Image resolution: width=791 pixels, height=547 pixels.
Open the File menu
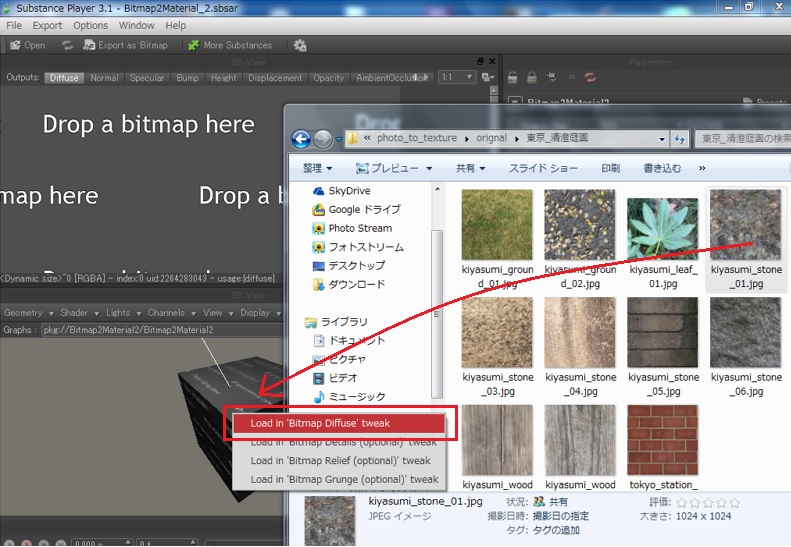(x=14, y=25)
